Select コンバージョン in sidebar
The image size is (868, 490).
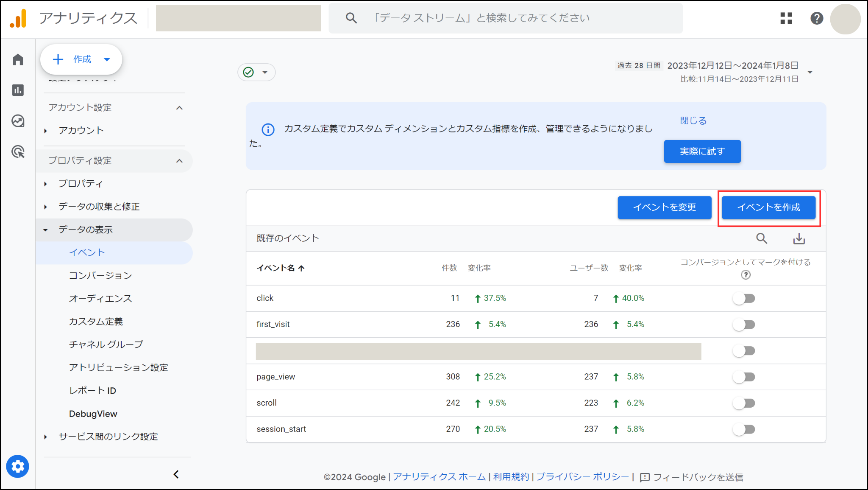point(100,276)
